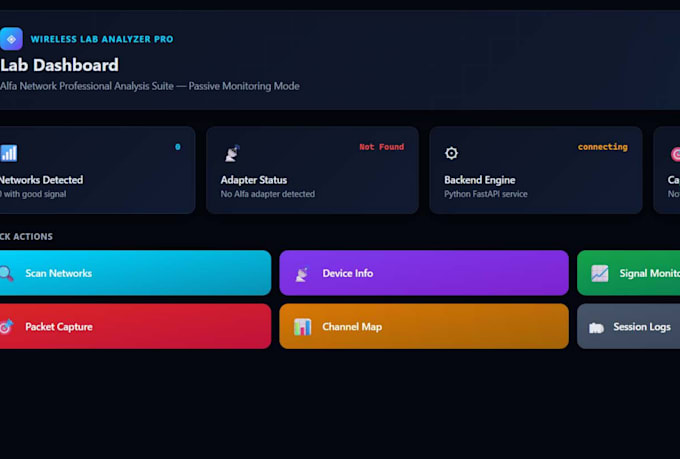Click the "Lab Dashboard" heading
680x459 pixels.
(59, 65)
